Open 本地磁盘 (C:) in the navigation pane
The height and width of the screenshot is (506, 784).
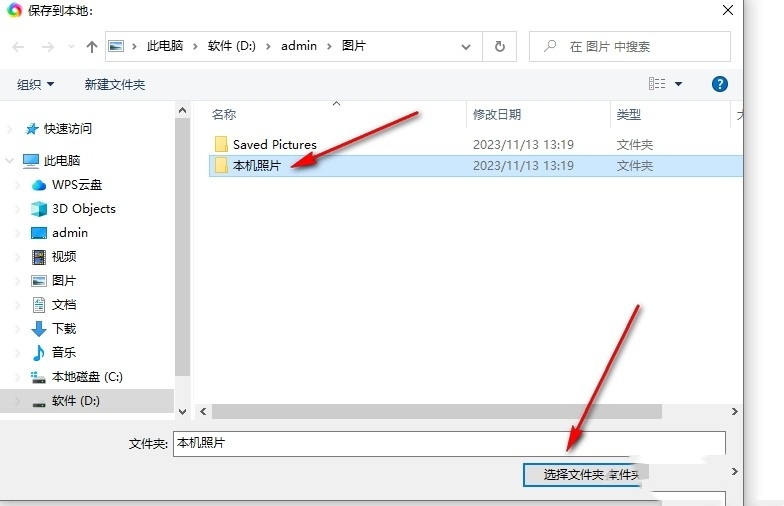[87, 376]
